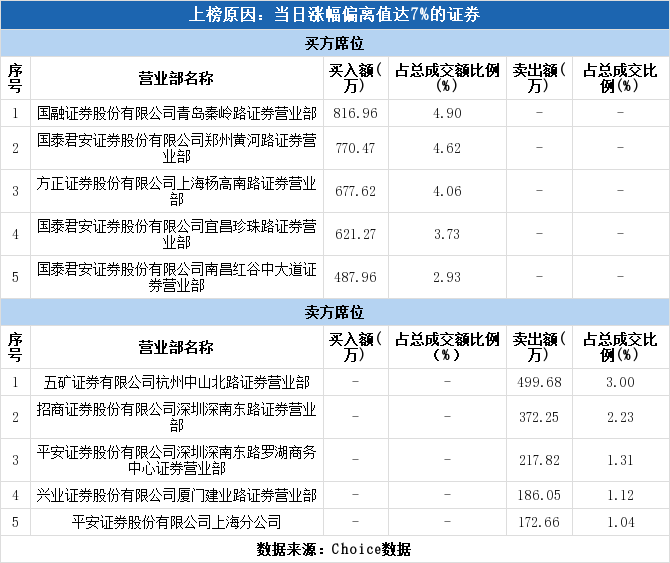Click '序号' header in buyer table
Viewport: 670px width, 563px height.
pos(15,78)
